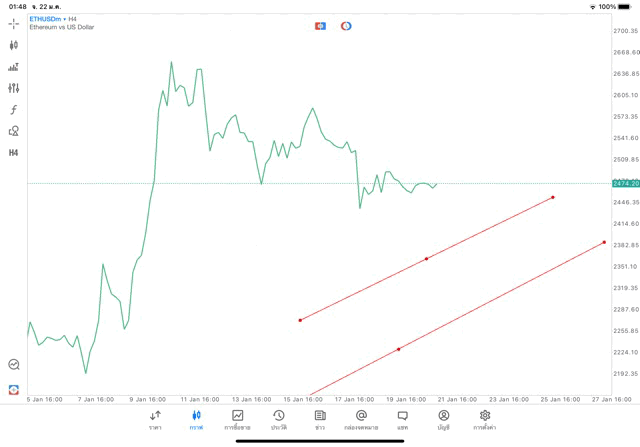Image resolution: width=640 pixels, height=447 pixels.
Task: Open the กล่องจดหมาย (Mailbox) tab
Action: (x=361, y=419)
